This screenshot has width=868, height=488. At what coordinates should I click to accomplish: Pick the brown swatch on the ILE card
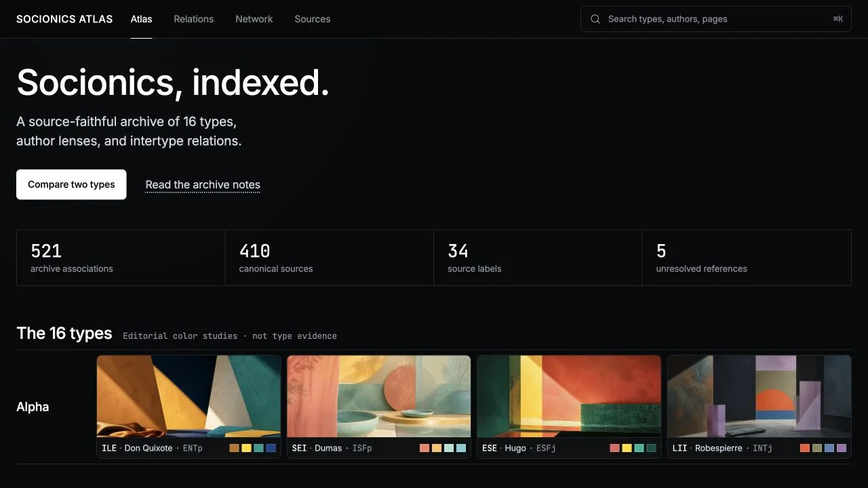[x=235, y=448]
